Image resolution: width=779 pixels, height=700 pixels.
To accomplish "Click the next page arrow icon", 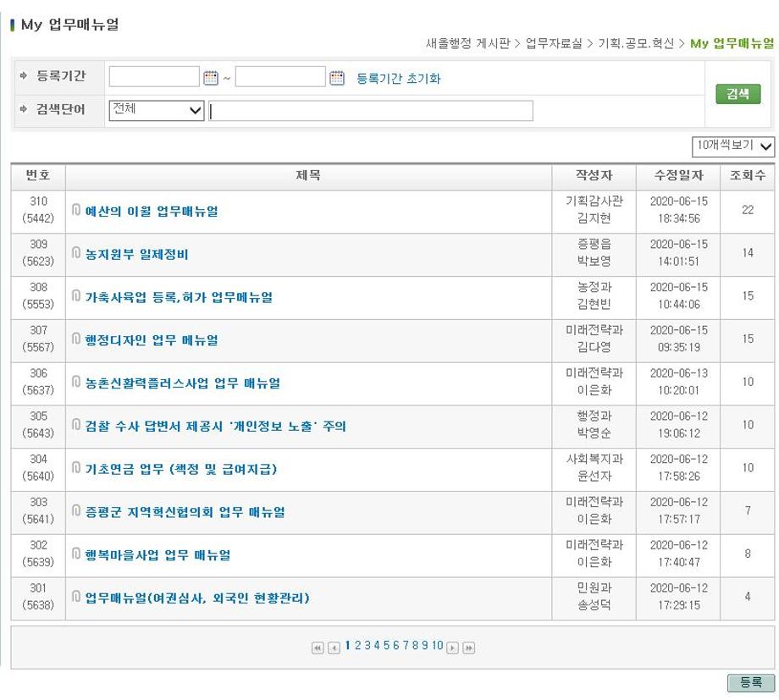I will pyautogui.click(x=450, y=646).
